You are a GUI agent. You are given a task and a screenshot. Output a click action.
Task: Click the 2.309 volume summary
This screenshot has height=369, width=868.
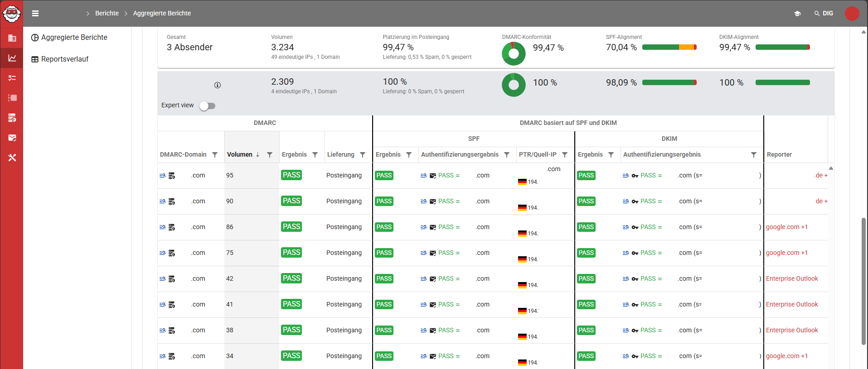[x=282, y=81]
